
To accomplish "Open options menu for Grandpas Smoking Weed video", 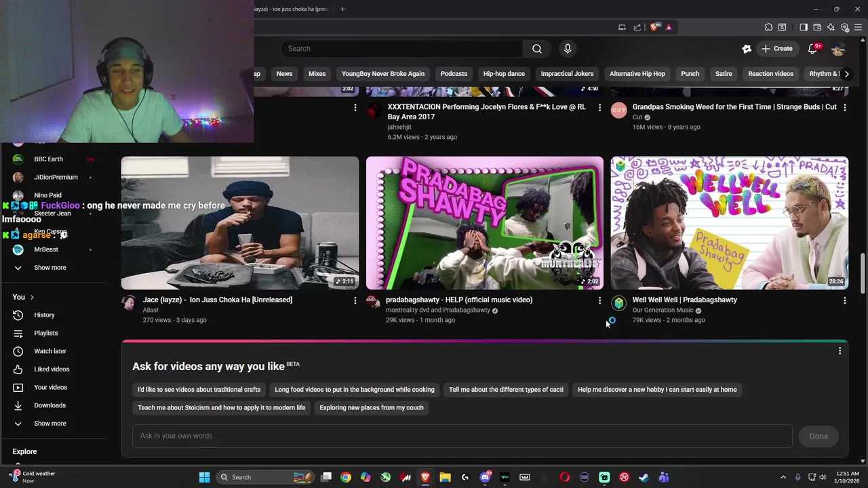I will 844,107.
